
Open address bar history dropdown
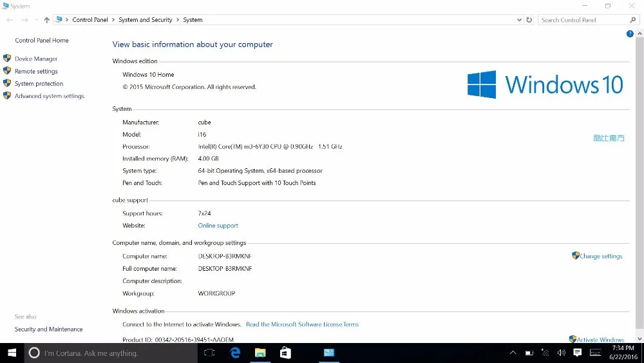tap(519, 20)
